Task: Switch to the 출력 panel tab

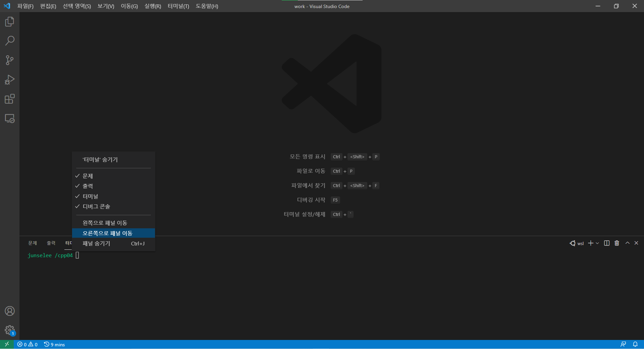Action: pyautogui.click(x=51, y=243)
